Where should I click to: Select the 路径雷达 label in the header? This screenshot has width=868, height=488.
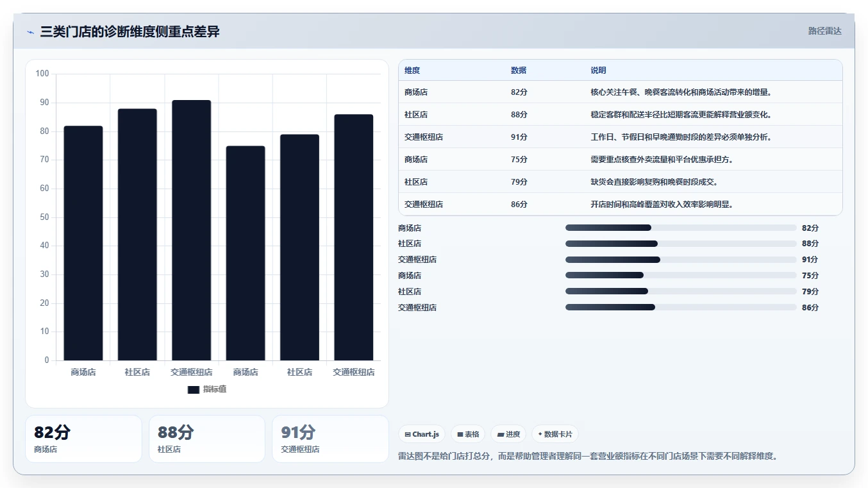[x=824, y=31]
